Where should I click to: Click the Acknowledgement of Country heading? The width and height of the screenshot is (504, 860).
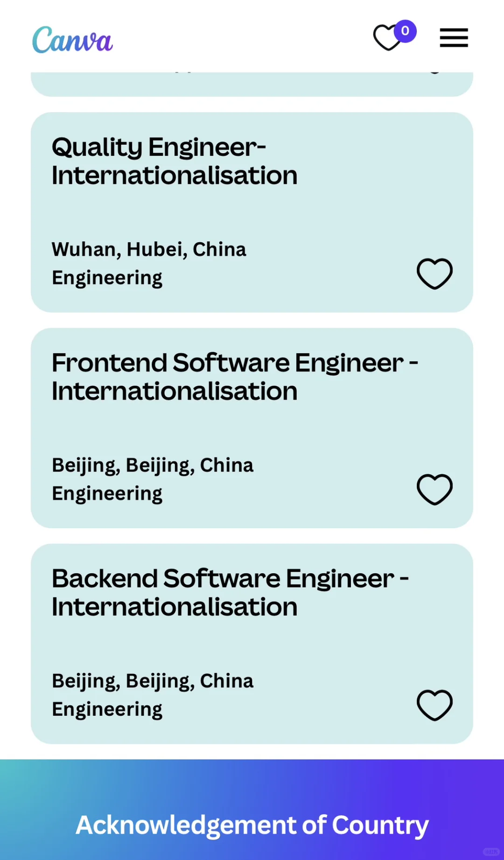[252, 825]
